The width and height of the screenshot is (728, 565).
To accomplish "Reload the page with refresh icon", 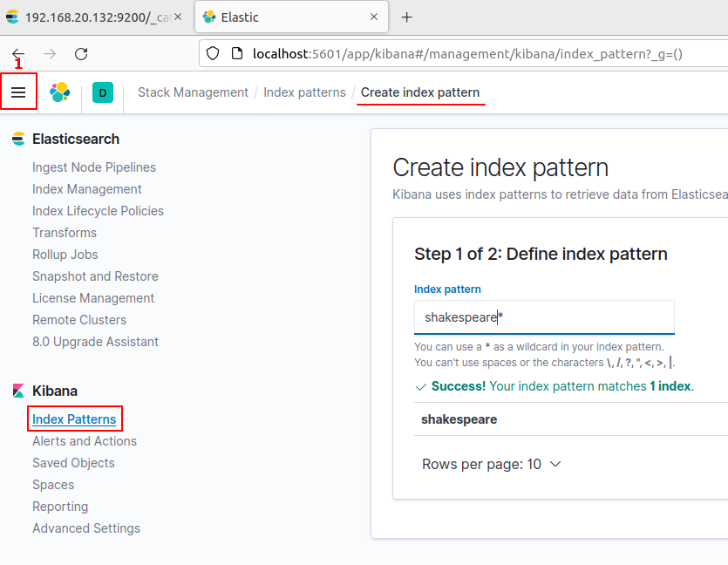I will click(x=81, y=54).
